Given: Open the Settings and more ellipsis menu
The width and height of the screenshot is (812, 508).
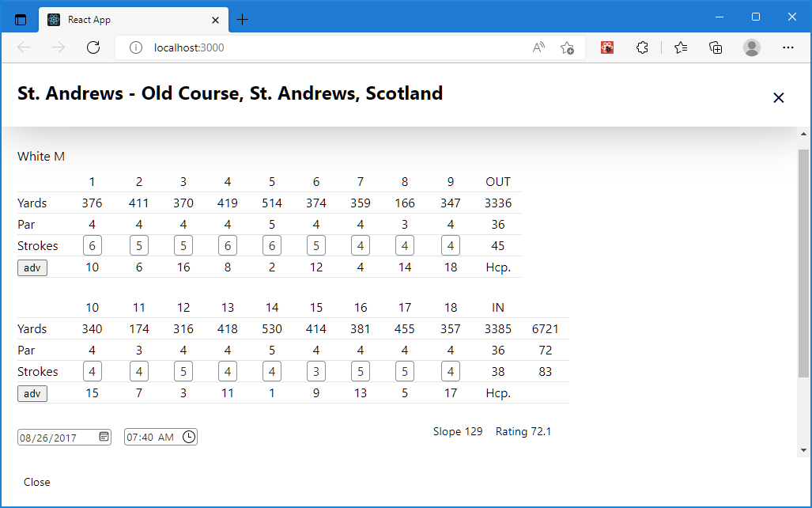Looking at the screenshot, I should (788, 47).
